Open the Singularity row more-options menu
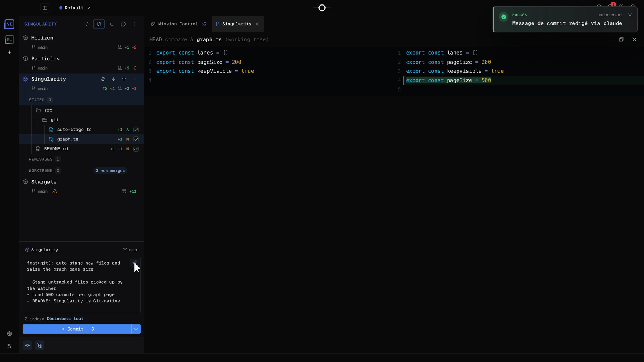The height and width of the screenshot is (362, 644). point(134,79)
